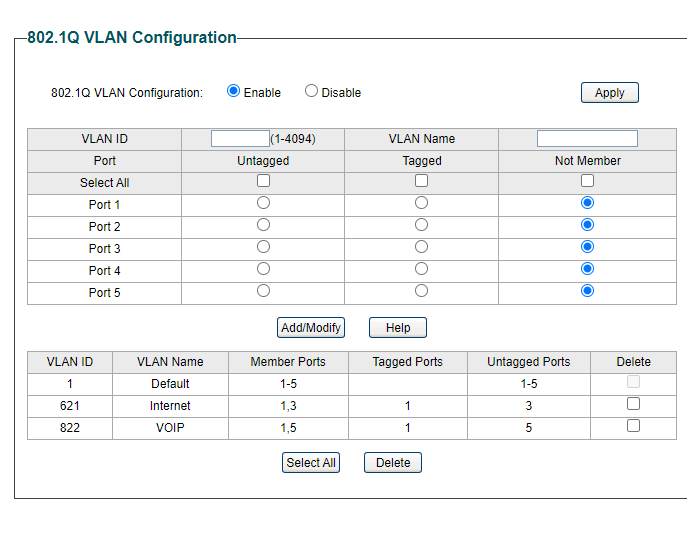Tick delete checkbox for VLAN 621 Internet
Image resolution: width=687 pixels, height=547 pixels.
tap(633, 404)
